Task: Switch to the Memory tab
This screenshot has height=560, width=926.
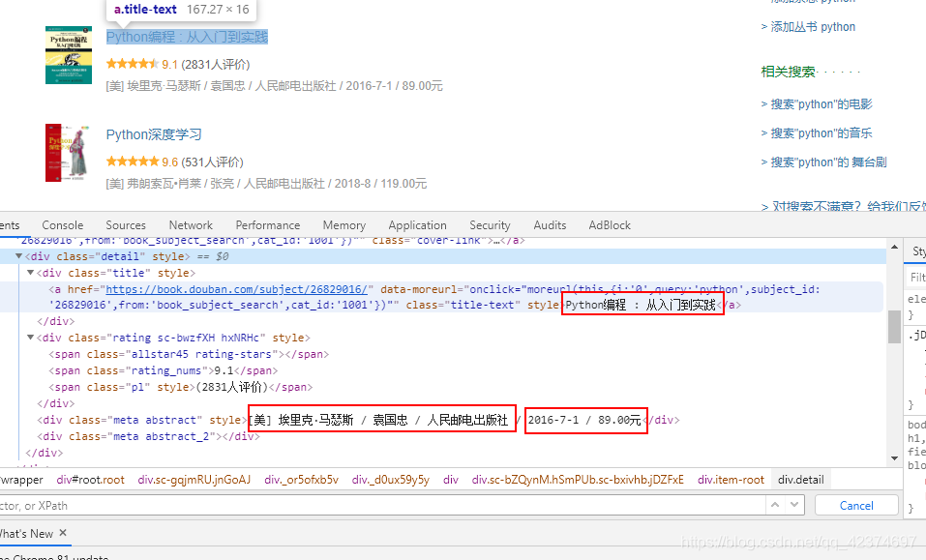Action: pos(344,225)
